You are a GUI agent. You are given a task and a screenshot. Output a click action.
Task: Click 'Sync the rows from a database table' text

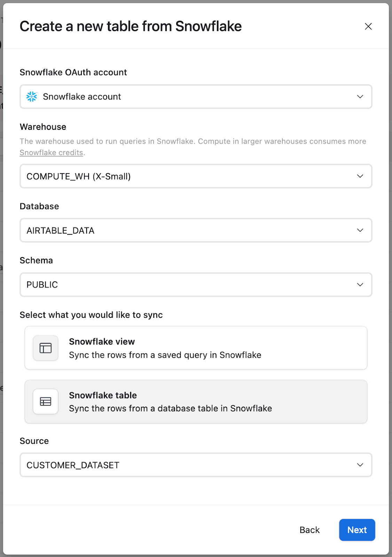pos(170,408)
